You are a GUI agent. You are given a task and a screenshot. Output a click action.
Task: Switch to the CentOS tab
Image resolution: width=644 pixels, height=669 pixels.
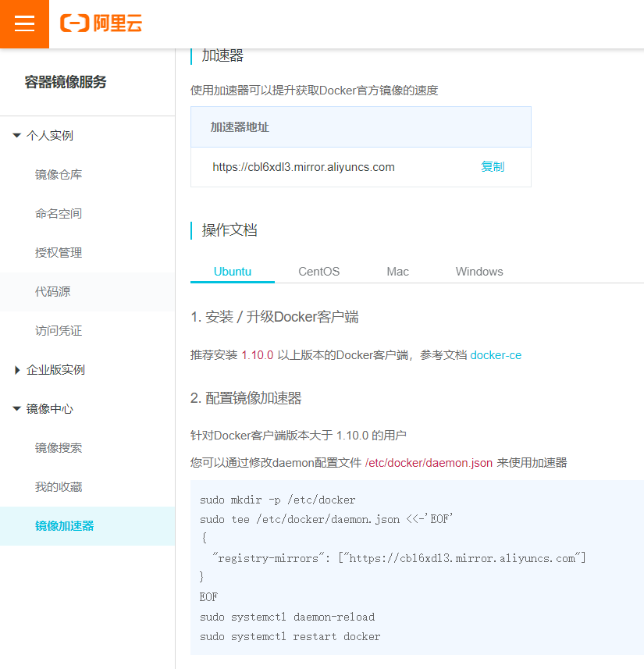click(318, 271)
